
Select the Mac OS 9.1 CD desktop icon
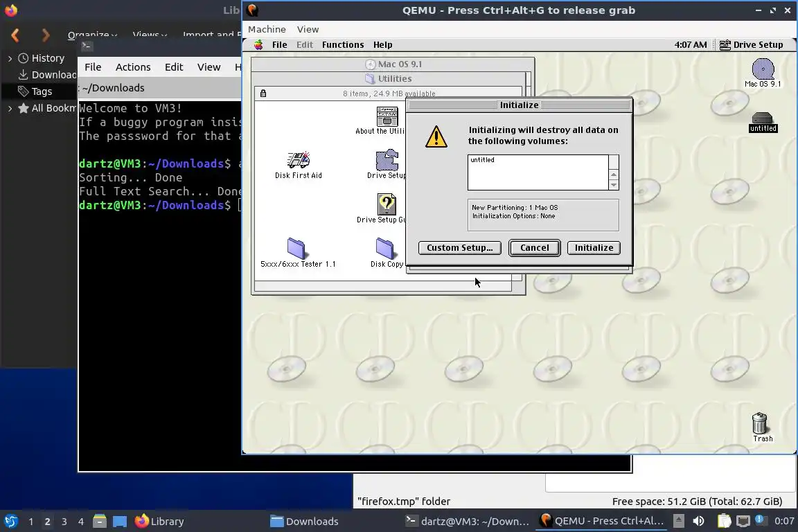[x=763, y=69]
